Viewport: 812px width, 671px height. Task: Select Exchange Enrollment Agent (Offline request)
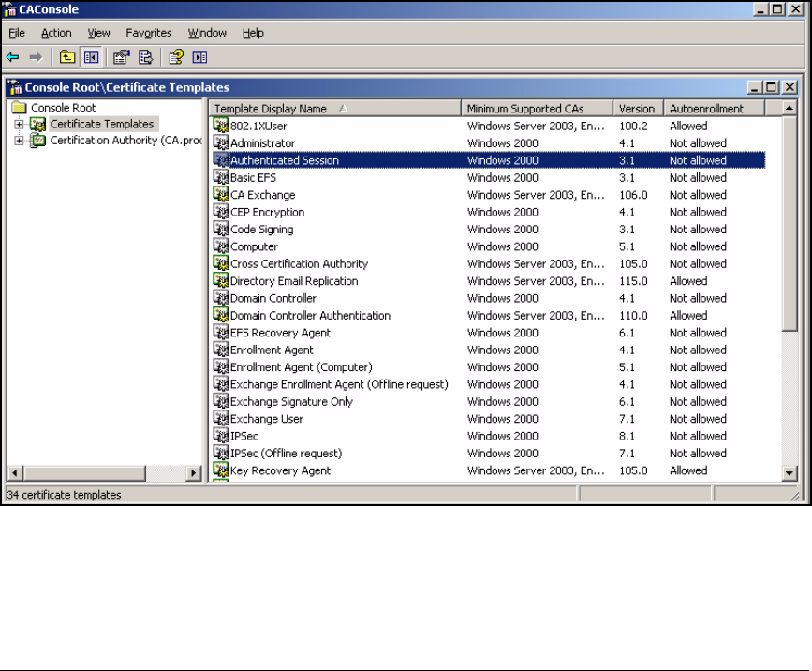[339, 384]
